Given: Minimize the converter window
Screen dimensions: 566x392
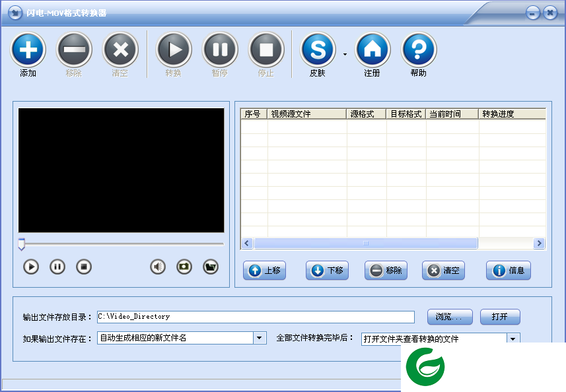Looking at the screenshot, I should point(533,13).
